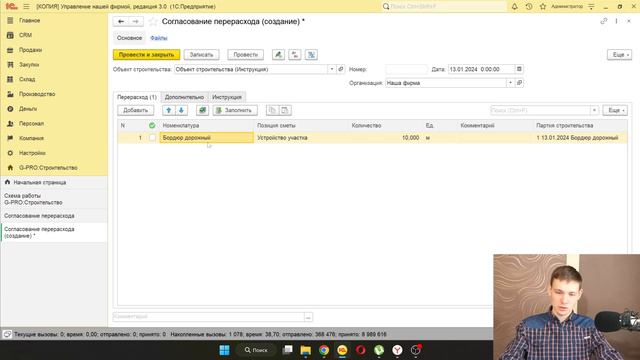This screenshot has width=640, height=360.
Task: Open favorites star in title bar
Action: (x=542, y=7)
